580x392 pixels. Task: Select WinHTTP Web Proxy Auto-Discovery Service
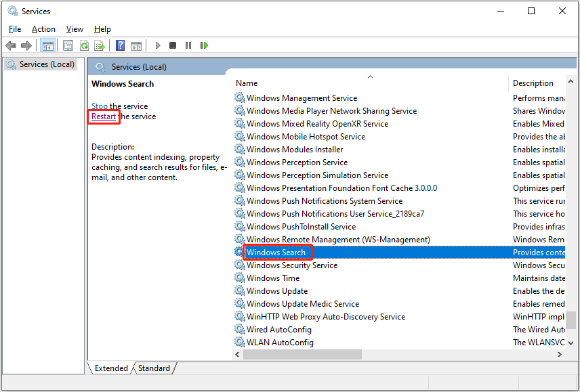click(326, 317)
